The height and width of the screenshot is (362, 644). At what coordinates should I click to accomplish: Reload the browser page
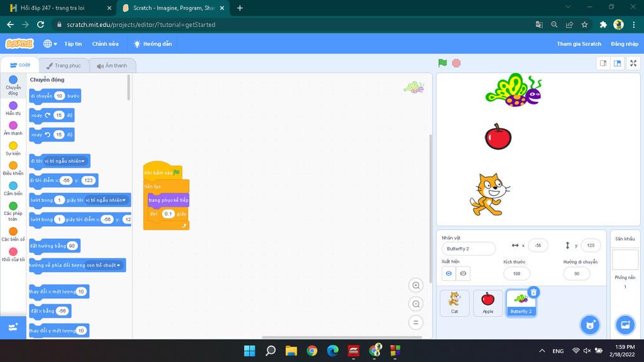tap(41, 25)
